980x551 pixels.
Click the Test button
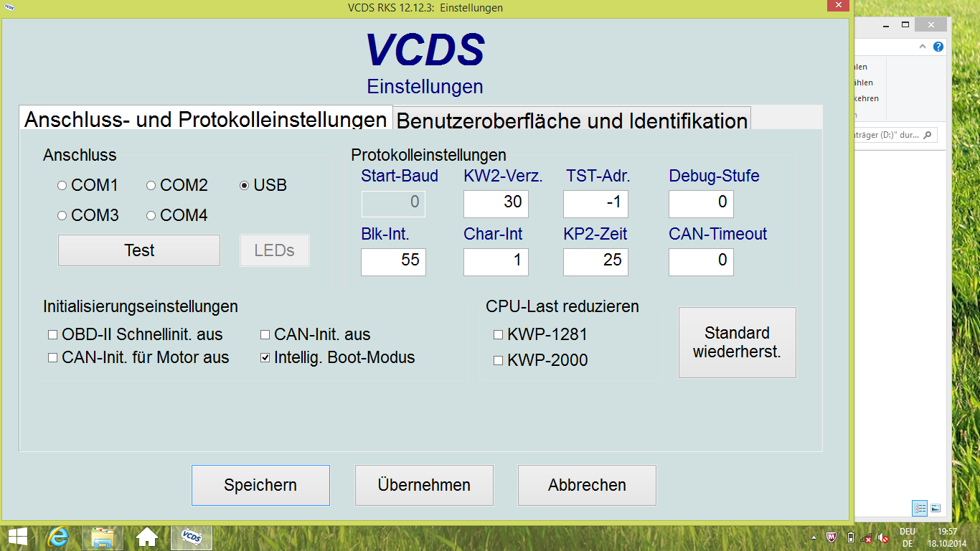139,250
